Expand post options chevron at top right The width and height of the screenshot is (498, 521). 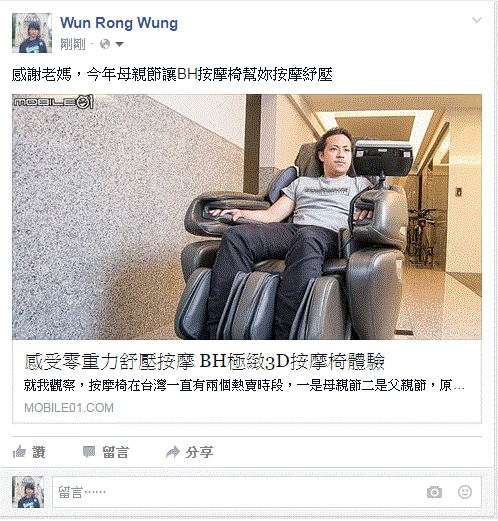pyautogui.click(x=477, y=20)
